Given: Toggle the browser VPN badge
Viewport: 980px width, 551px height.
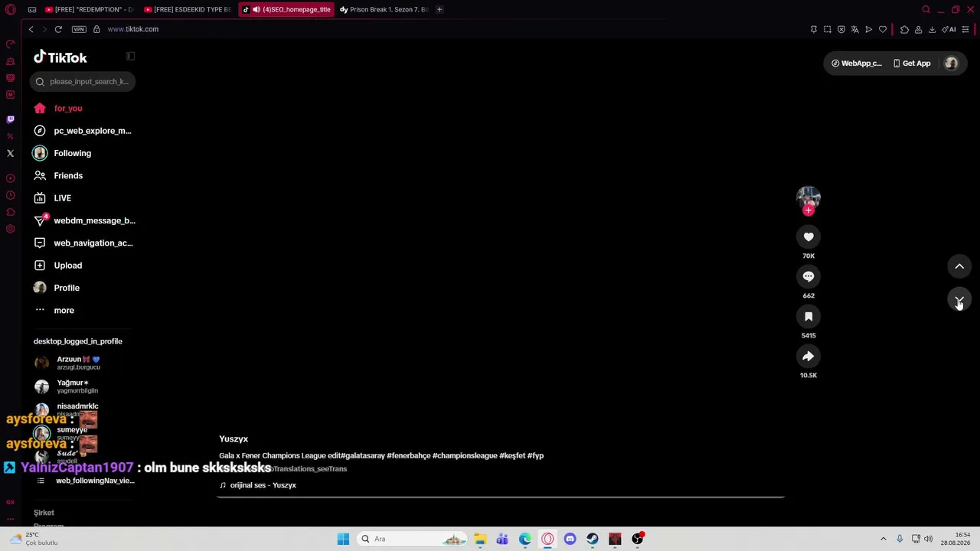Looking at the screenshot, I should click(x=79, y=29).
